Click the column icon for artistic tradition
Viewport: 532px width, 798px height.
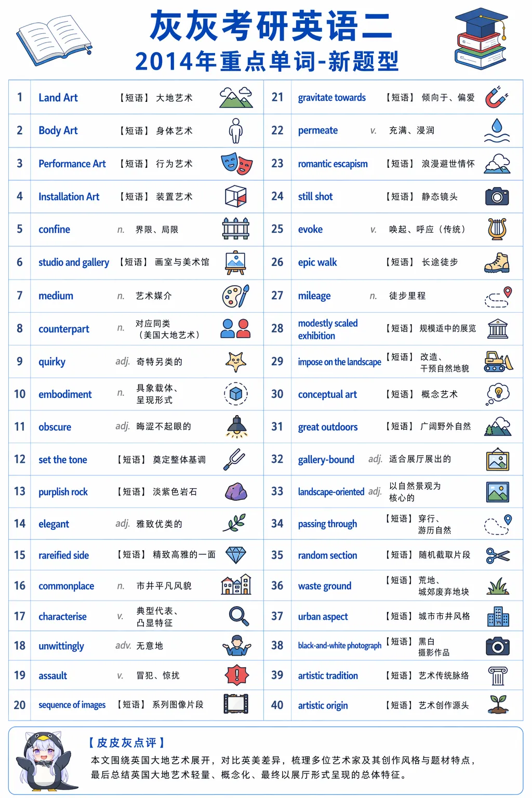(x=498, y=675)
